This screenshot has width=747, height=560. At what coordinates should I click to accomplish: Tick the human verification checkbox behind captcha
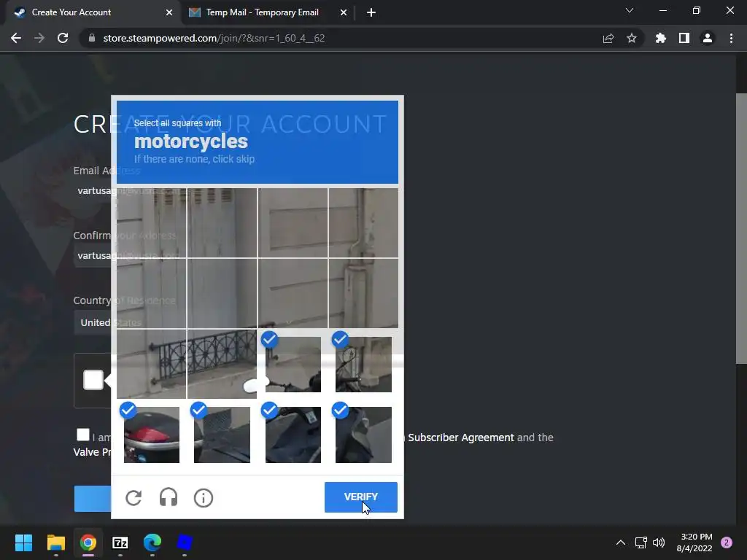tap(93, 380)
